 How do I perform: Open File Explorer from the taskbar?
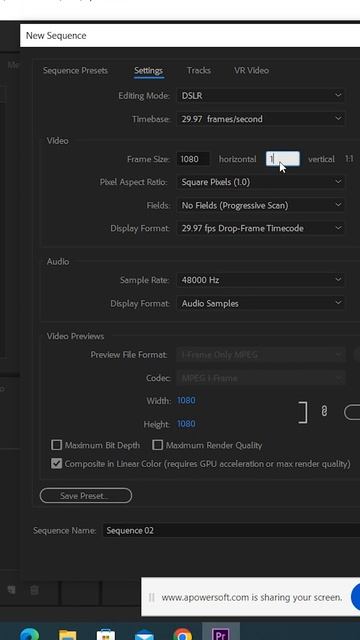click(67, 634)
